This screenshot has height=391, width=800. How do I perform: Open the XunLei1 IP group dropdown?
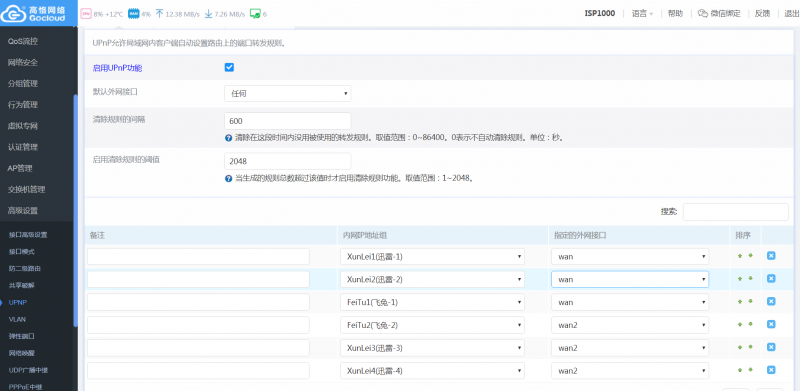432,257
